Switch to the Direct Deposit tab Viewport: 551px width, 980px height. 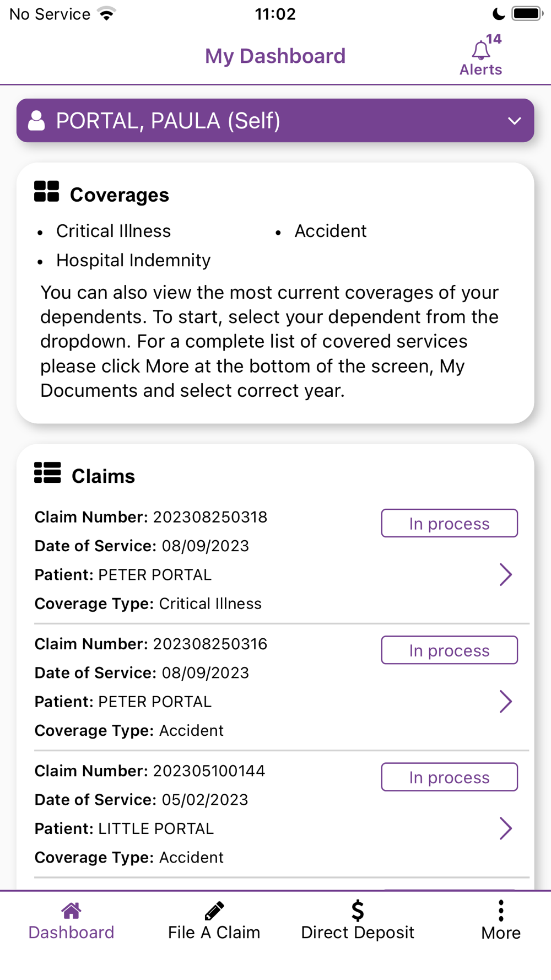coord(358,932)
